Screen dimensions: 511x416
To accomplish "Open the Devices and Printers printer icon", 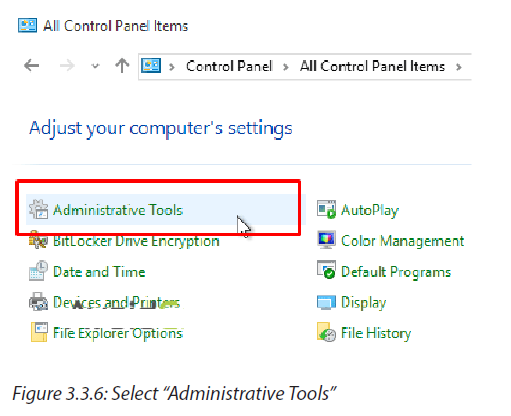I will [38, 302].
